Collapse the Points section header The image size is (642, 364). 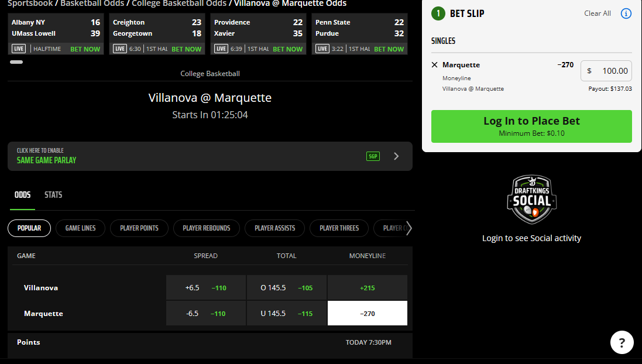point(210,342)
